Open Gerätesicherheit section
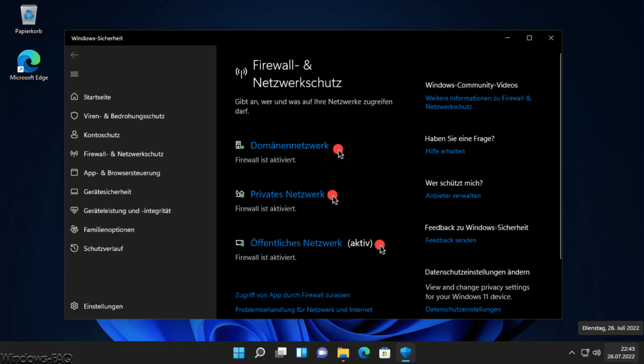The image size is (644, 364). point(107,192)
